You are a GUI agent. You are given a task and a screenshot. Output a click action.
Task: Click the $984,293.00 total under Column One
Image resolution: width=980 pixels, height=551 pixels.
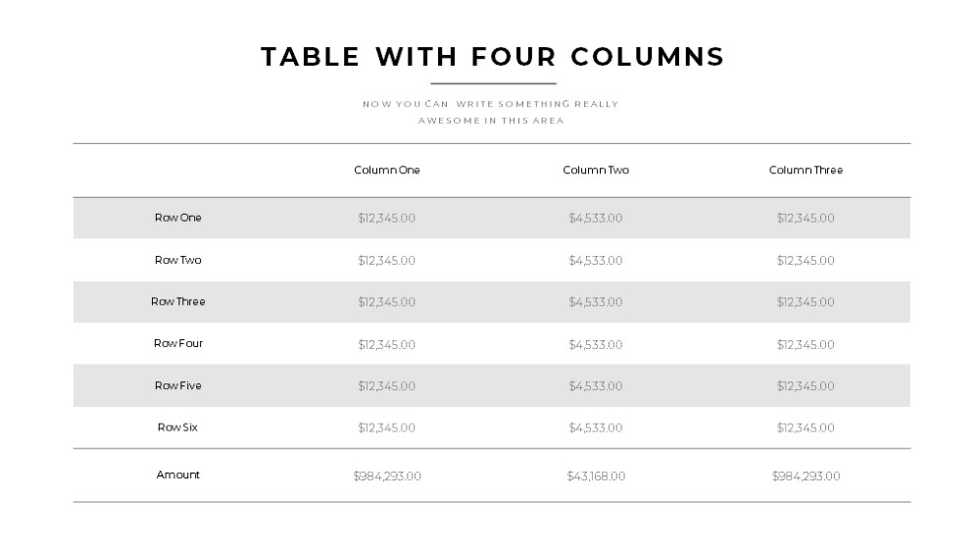coord(387,476)
